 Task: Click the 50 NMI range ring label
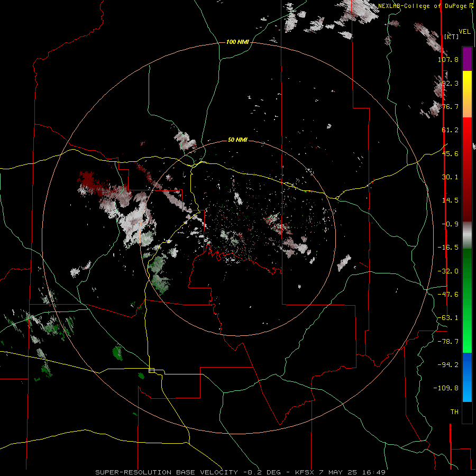(237, 140)
